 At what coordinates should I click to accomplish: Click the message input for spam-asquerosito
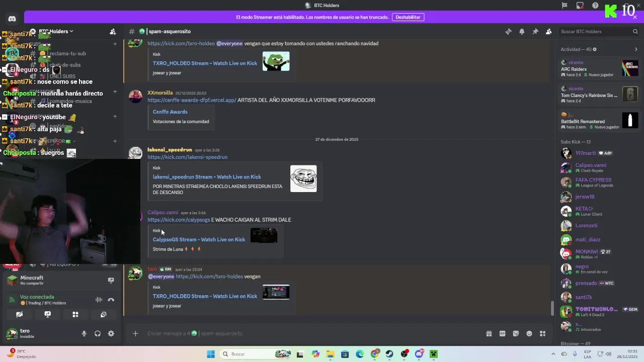tap(312, 333)
